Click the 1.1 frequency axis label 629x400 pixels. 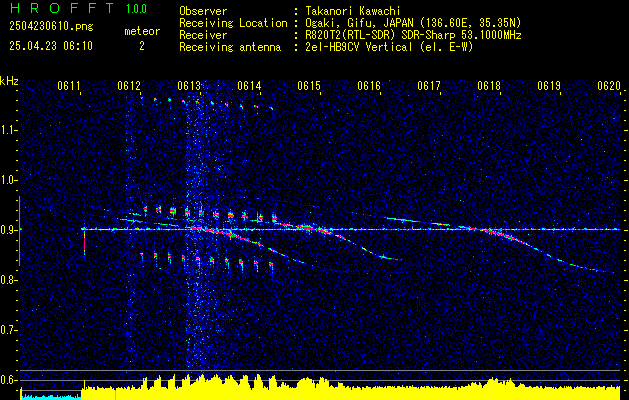[x=9, y=130]
